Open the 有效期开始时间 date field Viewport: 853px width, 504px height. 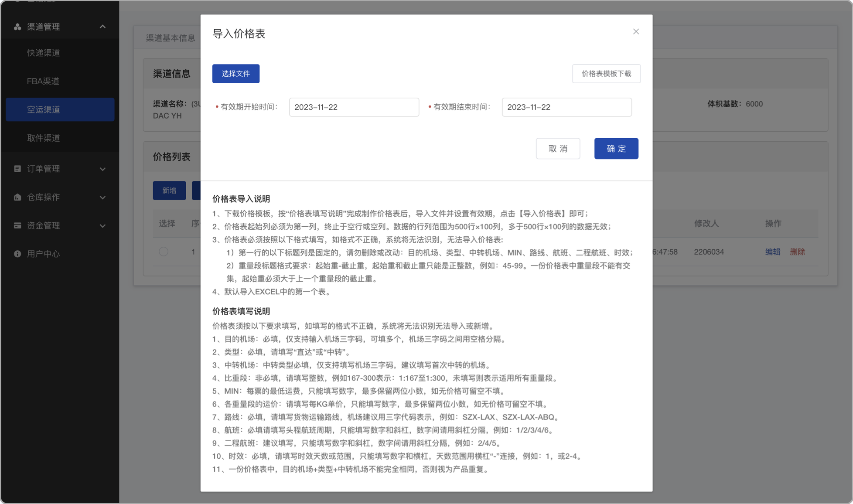click(x=354, y=107)
